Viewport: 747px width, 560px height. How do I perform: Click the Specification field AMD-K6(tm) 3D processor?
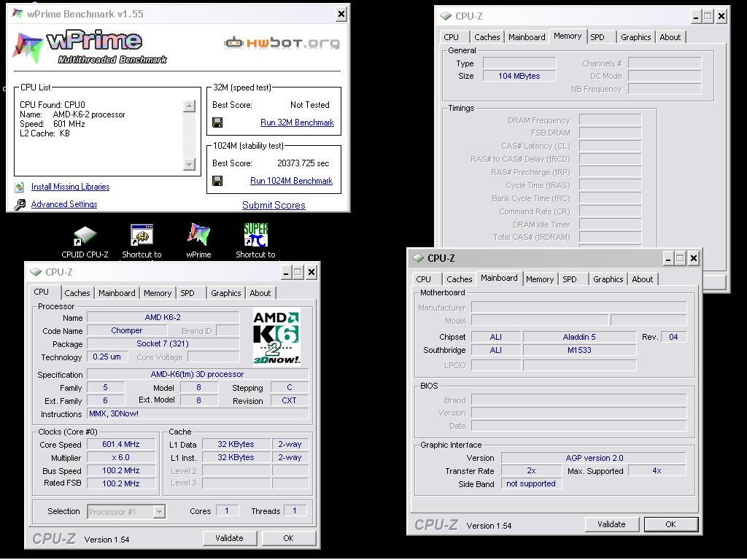[198, 374]
